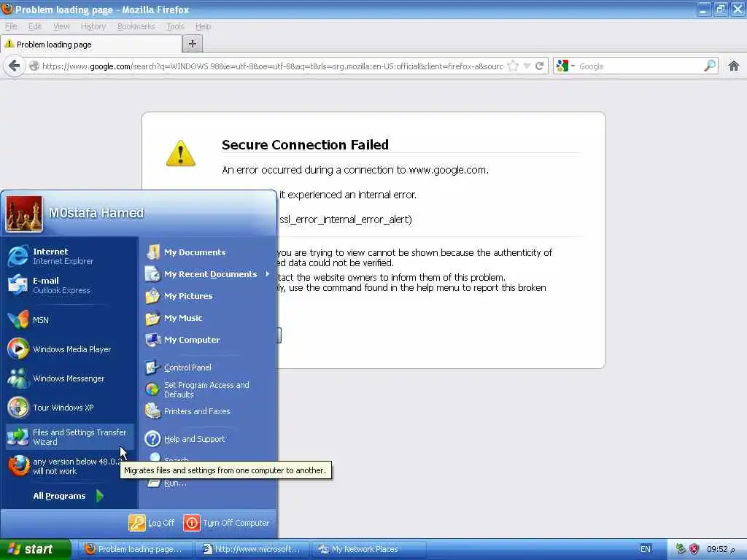Click the user account chess picture
747x560 pixels.
click(x=24, y=214)
